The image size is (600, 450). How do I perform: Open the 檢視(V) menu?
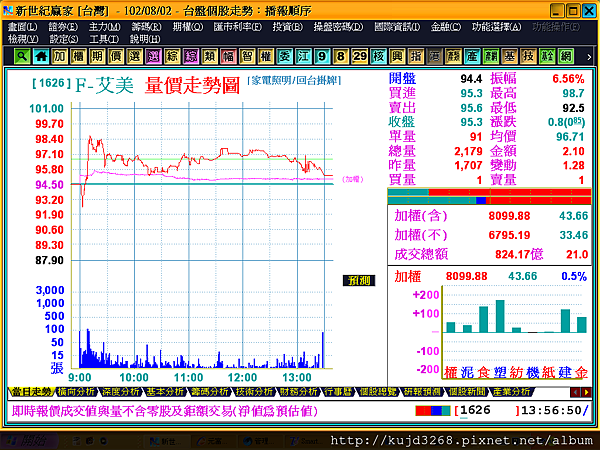click(x=23, y=39)
